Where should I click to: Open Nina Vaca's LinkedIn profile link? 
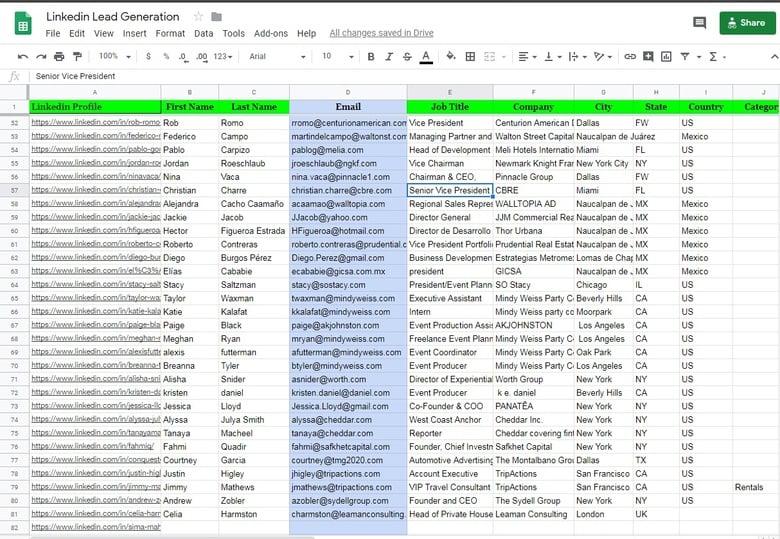pos(96,176)
